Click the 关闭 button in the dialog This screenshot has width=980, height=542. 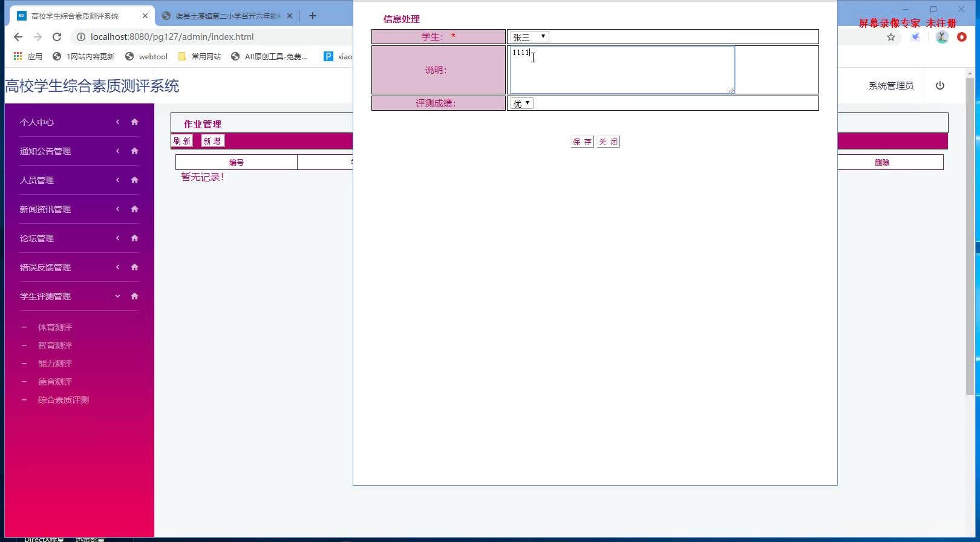[x=608, y=142]
